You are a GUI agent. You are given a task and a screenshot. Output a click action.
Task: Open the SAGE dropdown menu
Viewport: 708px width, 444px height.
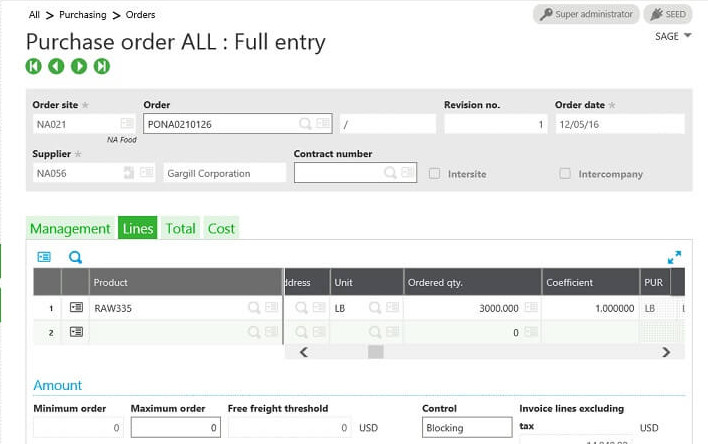click(x=673, y=37)
